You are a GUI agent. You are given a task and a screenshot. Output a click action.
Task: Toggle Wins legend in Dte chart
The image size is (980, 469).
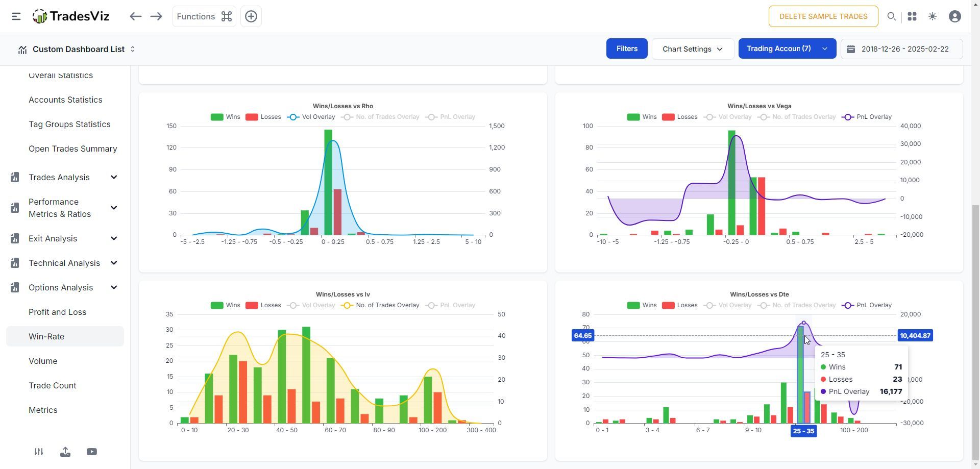(x=642, y=305)
